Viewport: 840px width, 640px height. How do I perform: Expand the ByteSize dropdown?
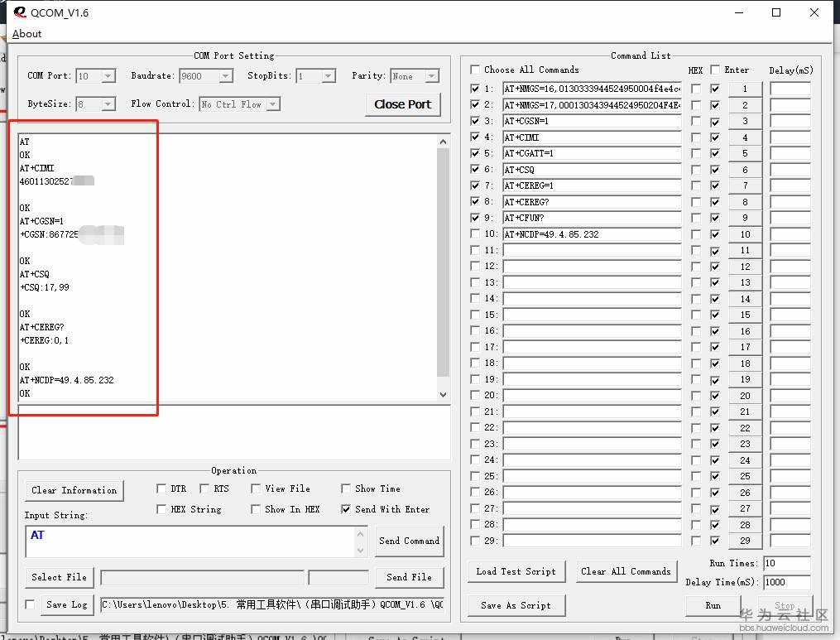pyautogui.click(x=108, y=104)
